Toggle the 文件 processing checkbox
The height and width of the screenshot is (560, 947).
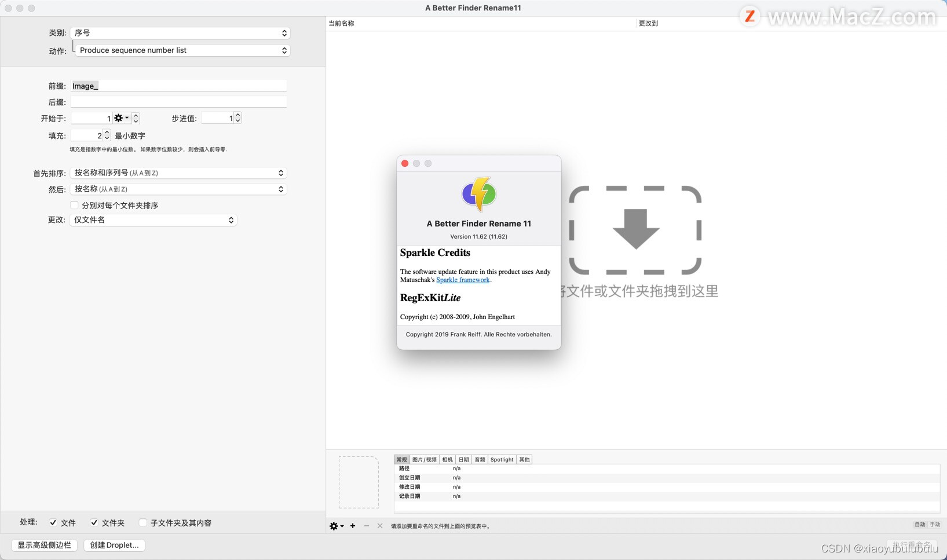click(x=53, y=522)
